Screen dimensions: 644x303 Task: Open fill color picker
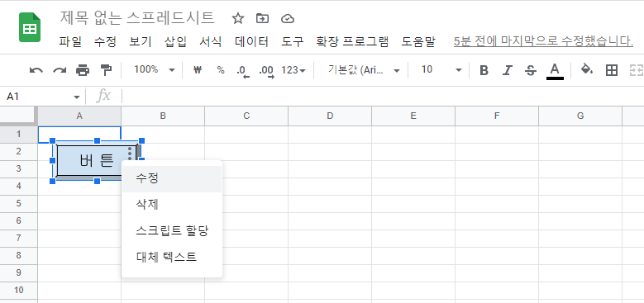[x=587, y=69]
